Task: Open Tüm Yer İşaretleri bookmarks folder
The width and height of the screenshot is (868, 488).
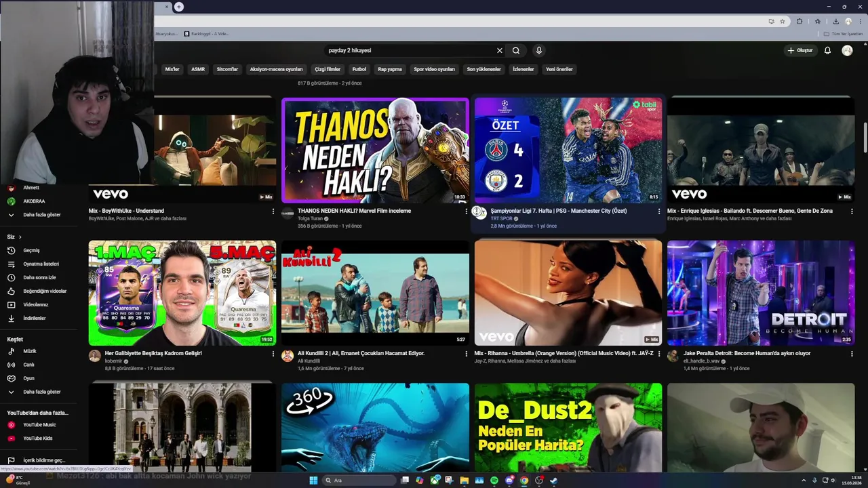Action: click(x=844, y=34)
